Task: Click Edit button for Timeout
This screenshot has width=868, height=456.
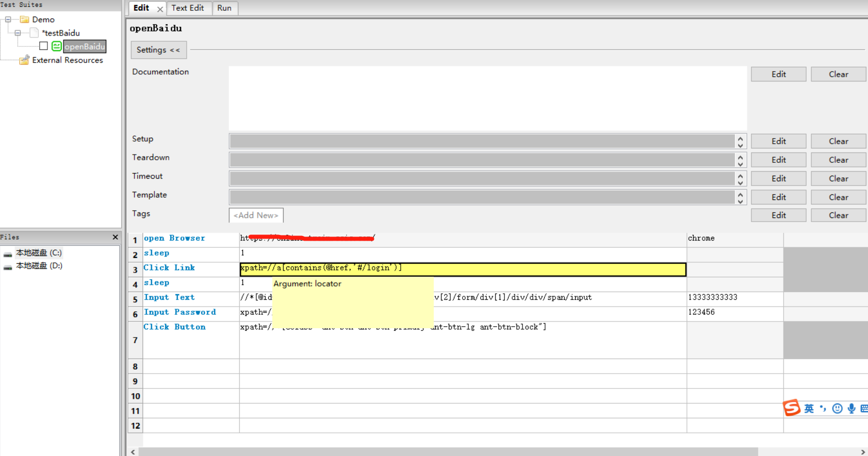Action: 779,178
